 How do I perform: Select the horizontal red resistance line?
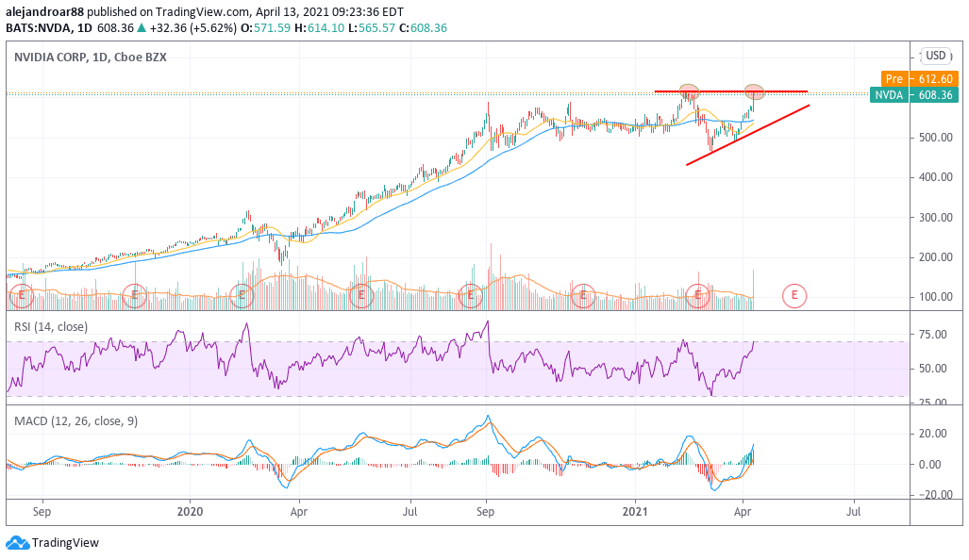tap(731, 91)
